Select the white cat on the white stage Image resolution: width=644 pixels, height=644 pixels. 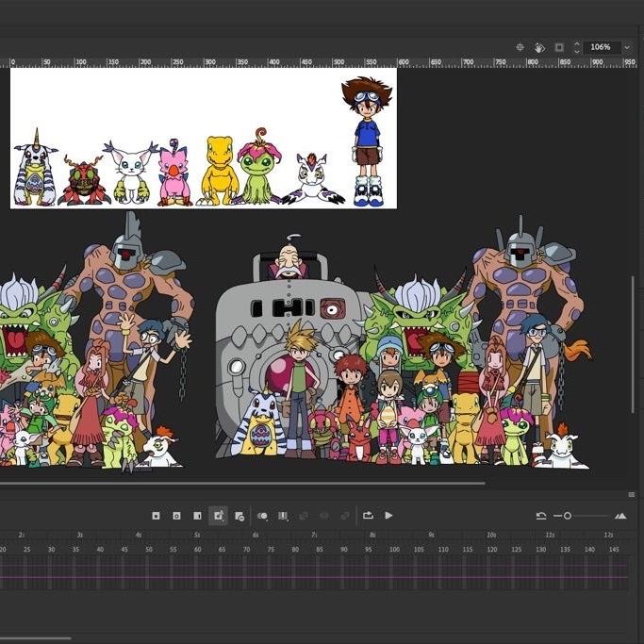[x=131, y=173]
